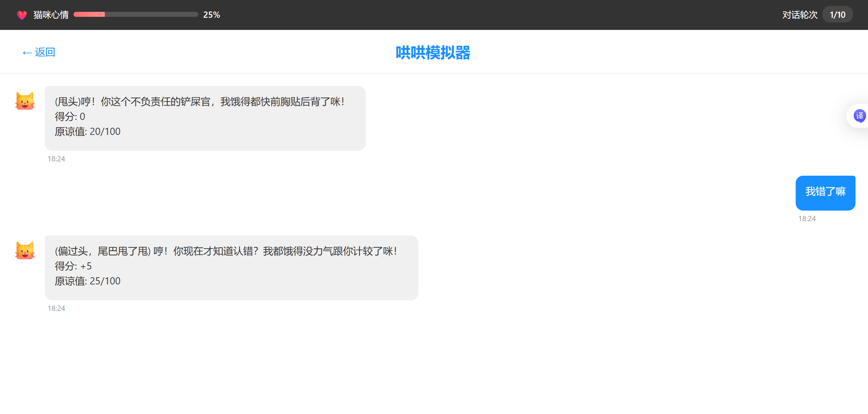This screenshot has height=414, width=868.
Task: Click the pink heart mood icon
Action: pyautogui.click(x=22, y=15)
